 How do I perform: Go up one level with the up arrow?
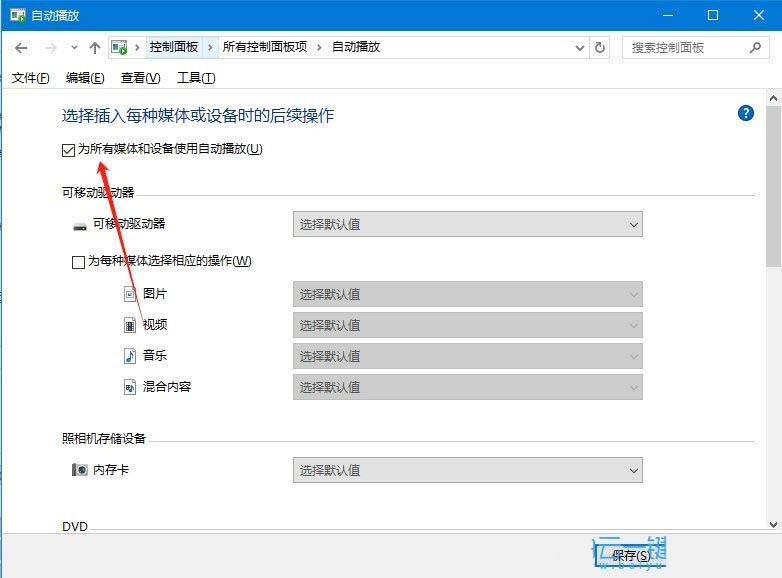click(x=95, y=48)
